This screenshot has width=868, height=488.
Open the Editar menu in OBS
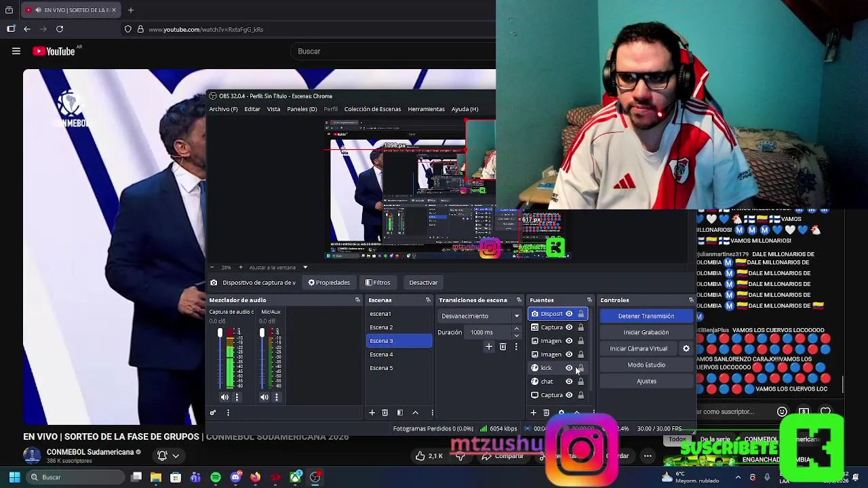coord(252,109)
